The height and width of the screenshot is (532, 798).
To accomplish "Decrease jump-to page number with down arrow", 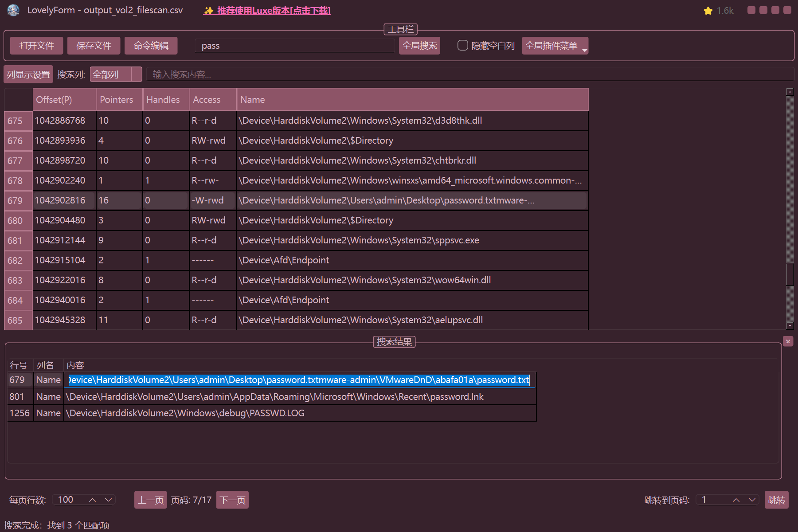I will (752, 500).
